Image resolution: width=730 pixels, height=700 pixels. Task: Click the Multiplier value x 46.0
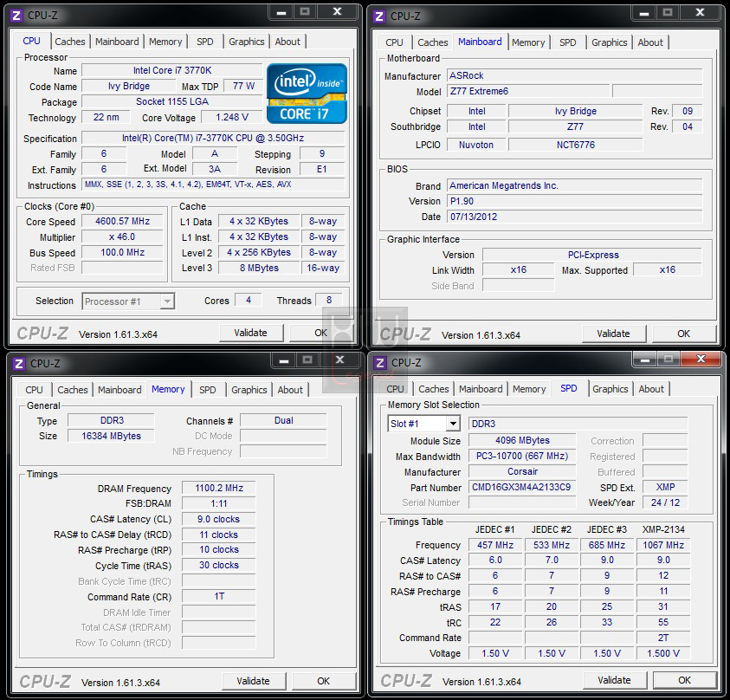click(122, 237)
